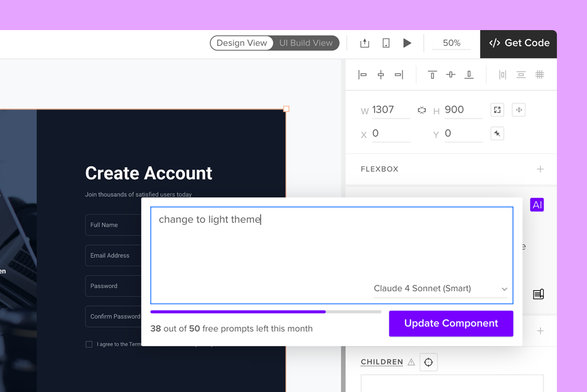Select the horizontal center alignment icon
This screenshot has height=392, width=587.
(381, 74)
